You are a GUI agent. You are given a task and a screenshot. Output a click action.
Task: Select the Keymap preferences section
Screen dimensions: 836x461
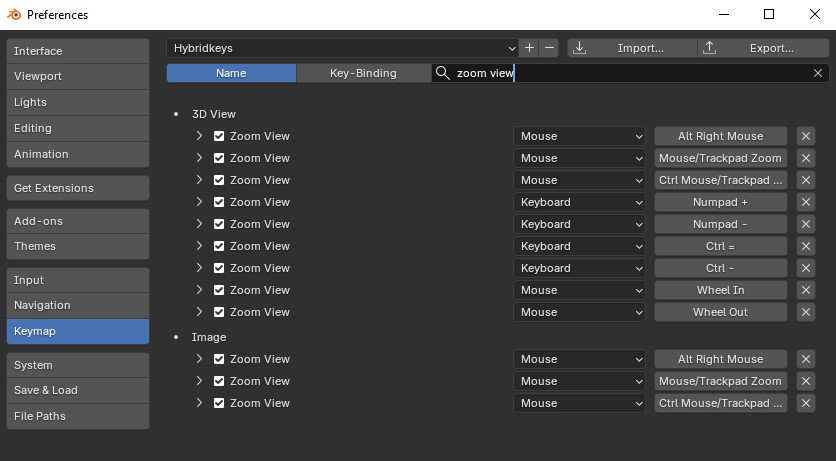coord(78,331)
